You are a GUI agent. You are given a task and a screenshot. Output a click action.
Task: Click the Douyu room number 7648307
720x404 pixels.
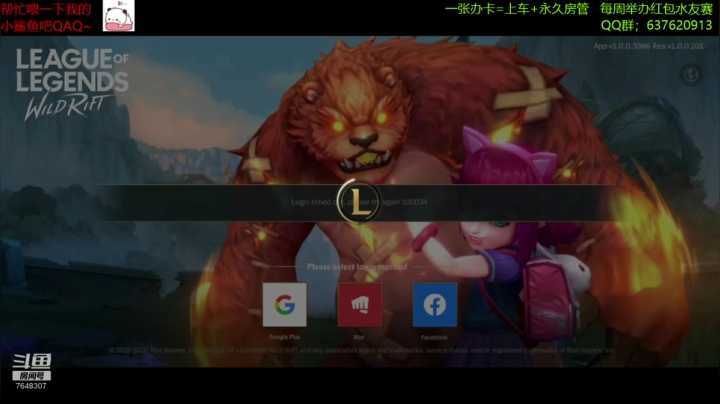click(31, 386)
